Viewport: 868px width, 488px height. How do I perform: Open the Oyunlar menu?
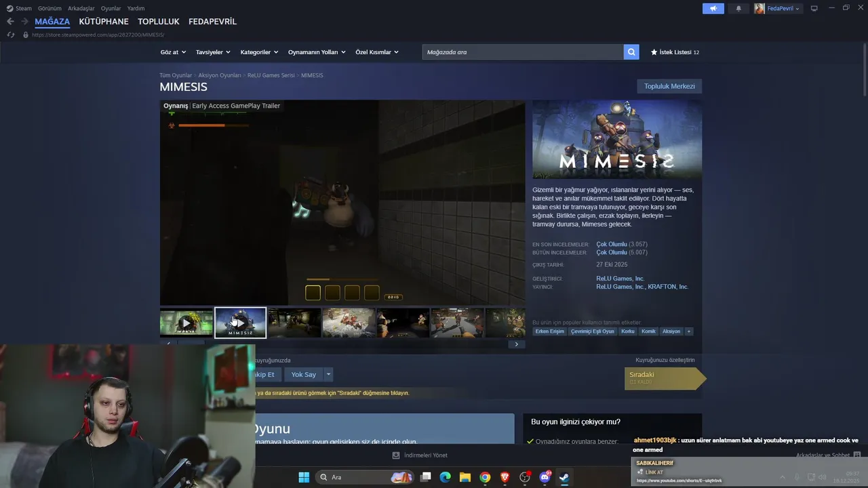pyautogui.click(x=111, y=8)
